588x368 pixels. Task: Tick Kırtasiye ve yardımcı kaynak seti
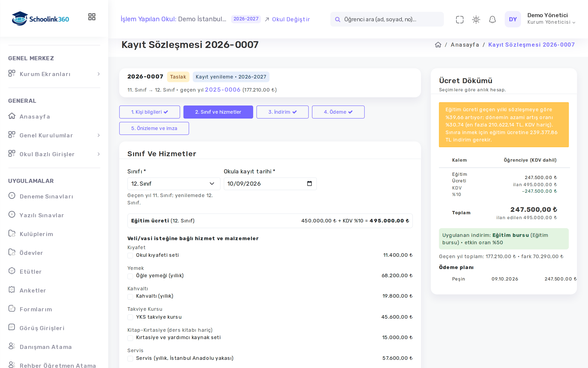[x=130, y=338]
